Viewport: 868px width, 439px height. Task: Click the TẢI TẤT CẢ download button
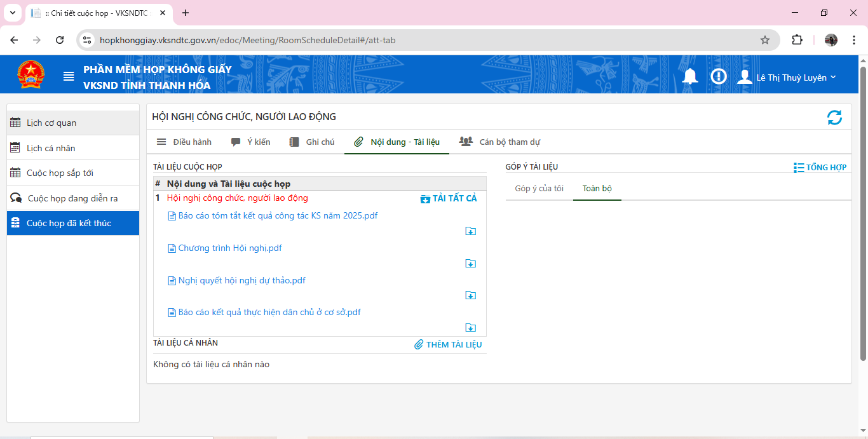point(449,198)
